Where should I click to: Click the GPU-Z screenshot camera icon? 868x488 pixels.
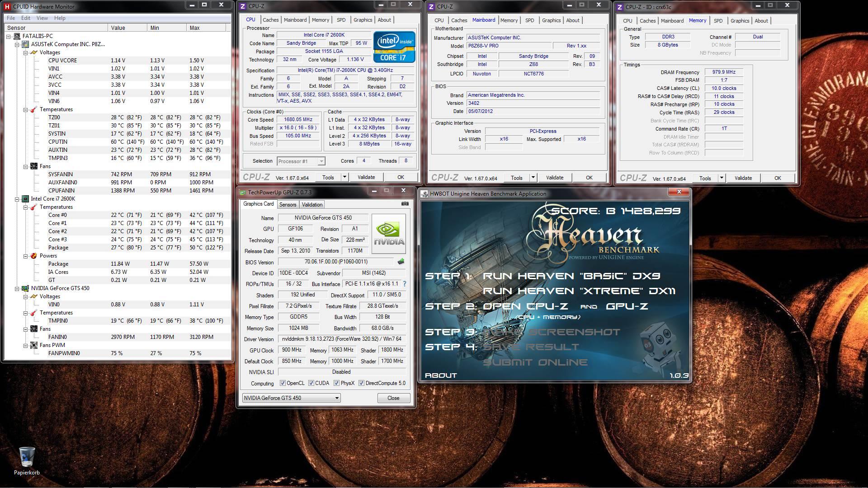pyautogui.click(x=405, y=204)
